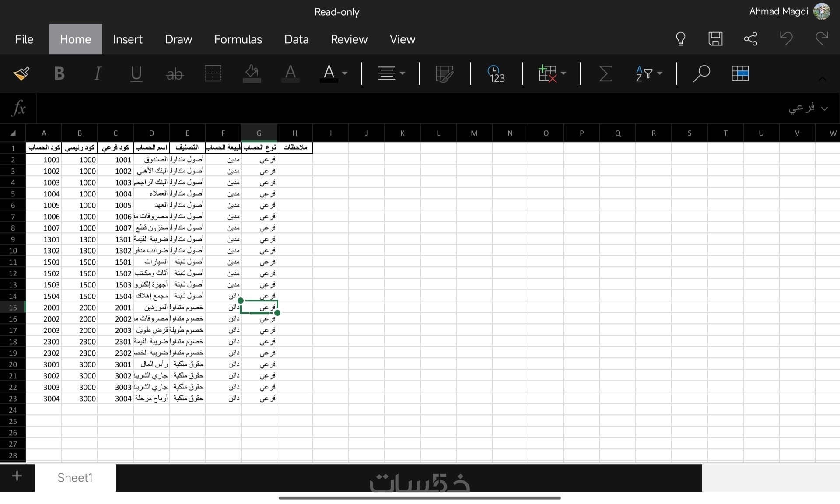The width and height of the screenshot is (840, 504).
Task: Click the AutoSum sigma icon
Action: click(x=605, y=73)
